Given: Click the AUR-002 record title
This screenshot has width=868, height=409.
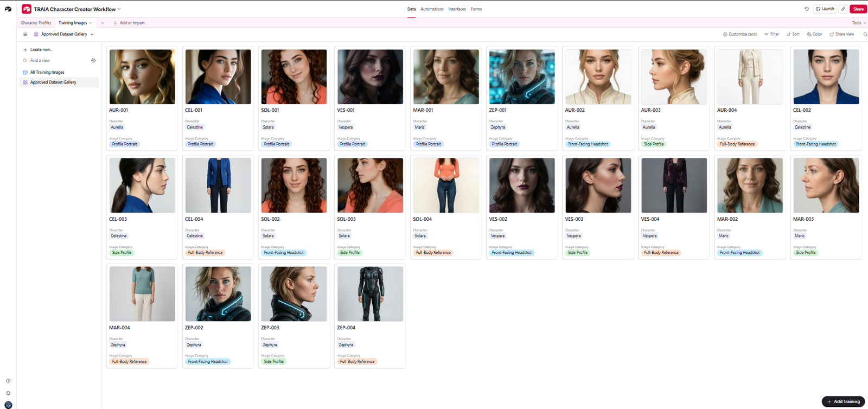Looking at the screenshot, I should coord(575,110).
